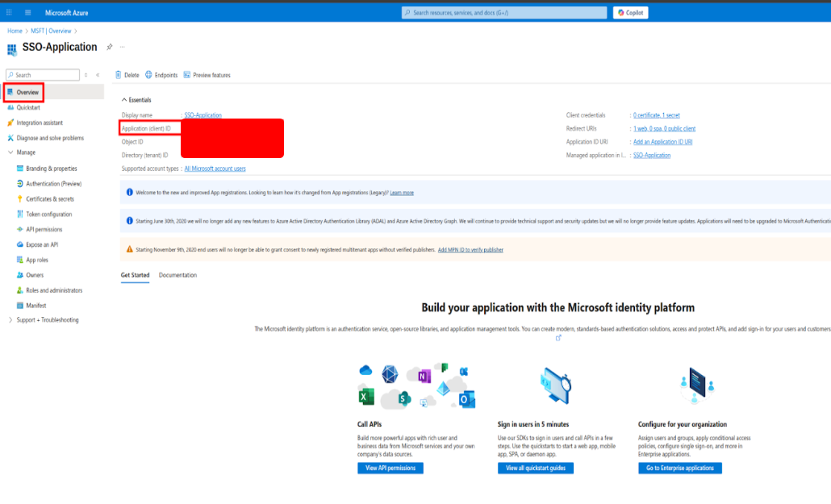Image resolution: width=831 pixels, height=504 pixels.
Task: Click the SSO-Application app icon by title
Action: click(x=11, y=50)
